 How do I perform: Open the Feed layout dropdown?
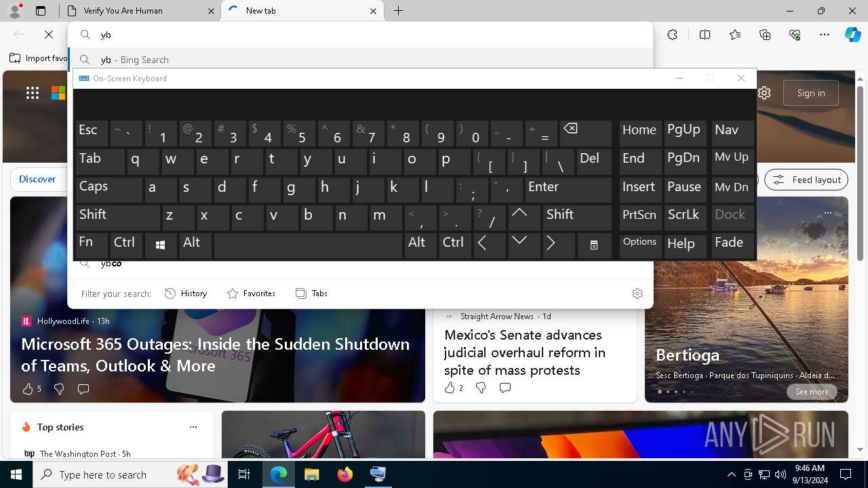click(806, 180)
